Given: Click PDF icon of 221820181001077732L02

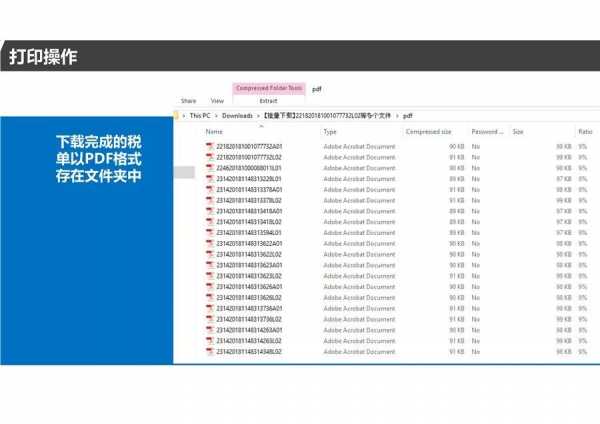Looking at the screenshot, I should click(x=210, y=157).
